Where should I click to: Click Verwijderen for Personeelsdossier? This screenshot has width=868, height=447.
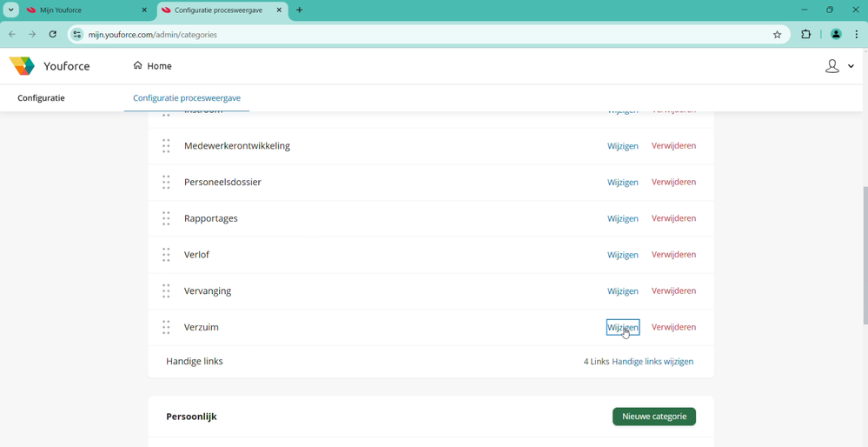(673, 183)
